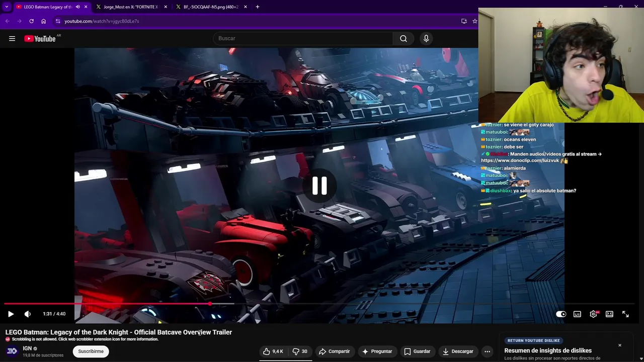Click the browser home button

coord(44,21)
